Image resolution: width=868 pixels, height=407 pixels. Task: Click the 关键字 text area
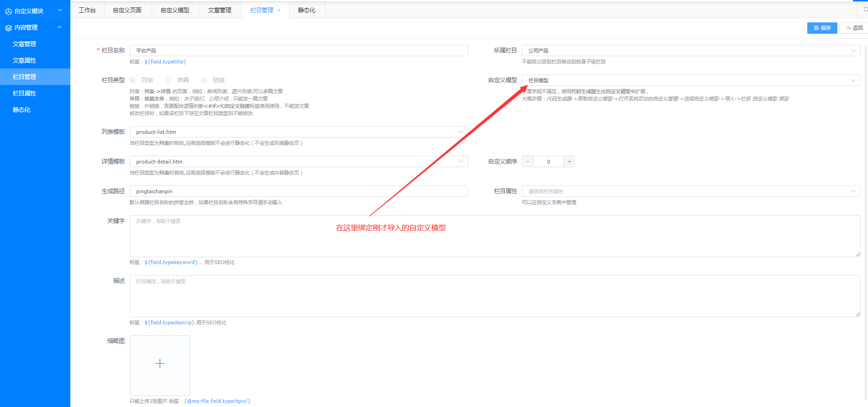[x=495, y=236]
